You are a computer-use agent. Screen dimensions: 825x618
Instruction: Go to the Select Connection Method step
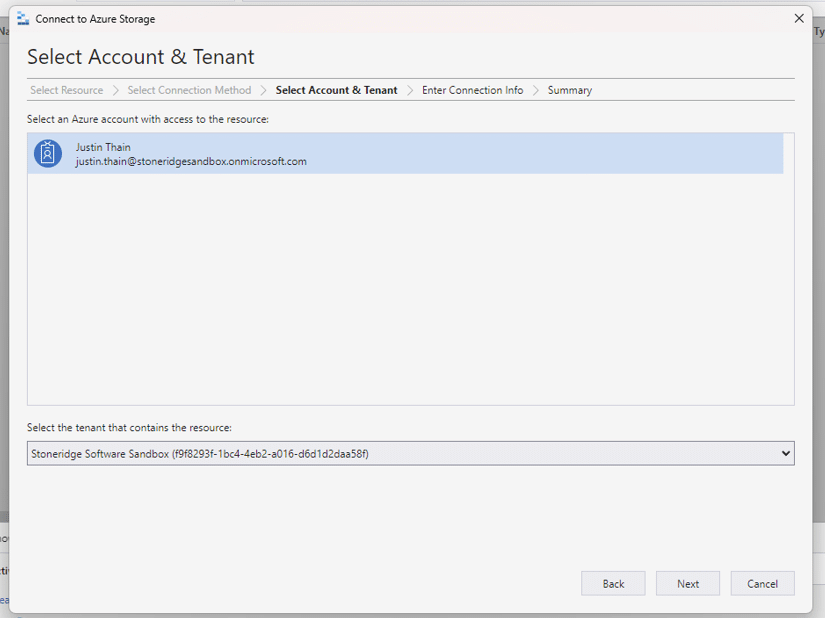(189, 90)
